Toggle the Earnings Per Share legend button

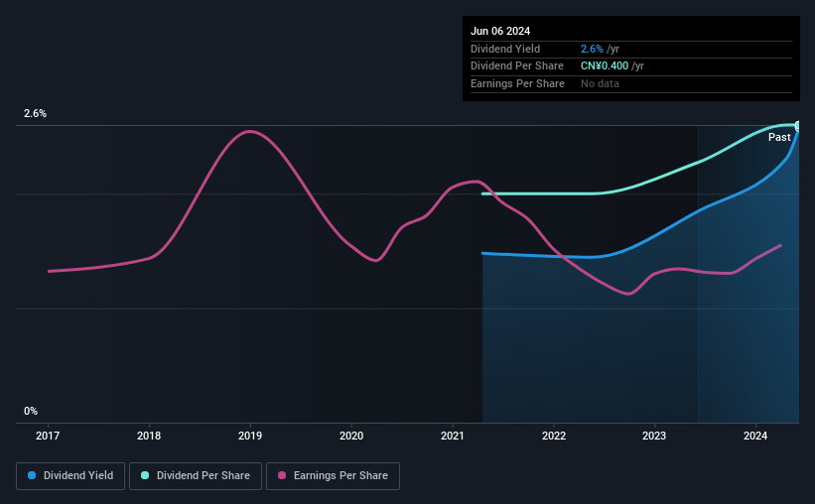click(x=333, y=476)
